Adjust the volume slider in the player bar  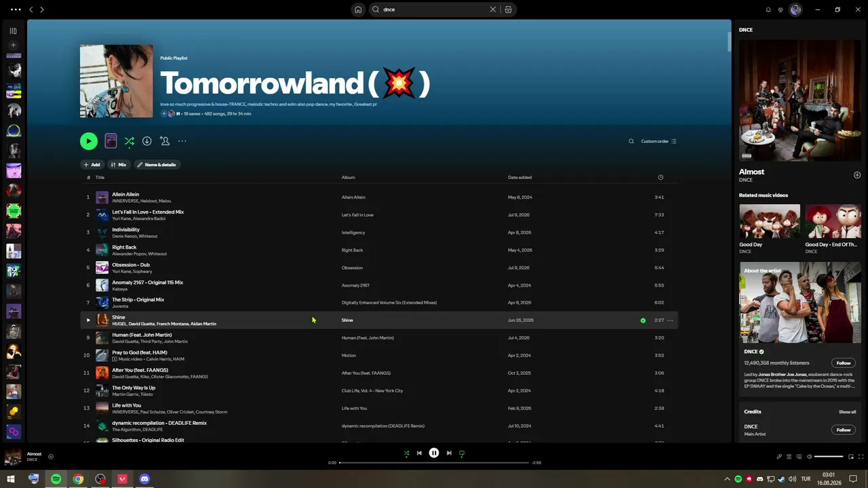829,457
